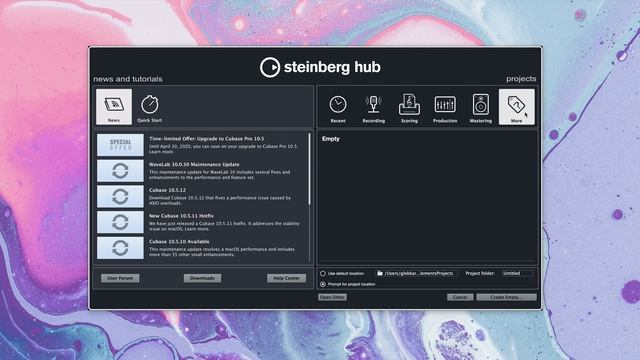The height and width of the screenshot is (360, 640).
Task: Select the Empty project template
Action: point(331,139)
